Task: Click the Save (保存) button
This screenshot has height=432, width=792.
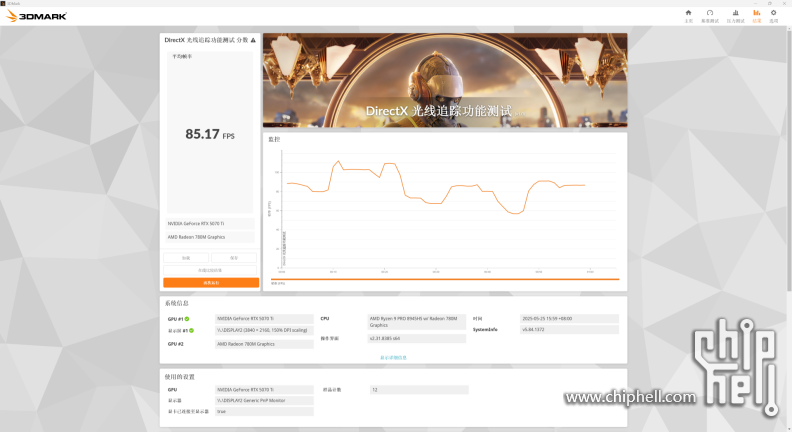Action: point(234,258)
